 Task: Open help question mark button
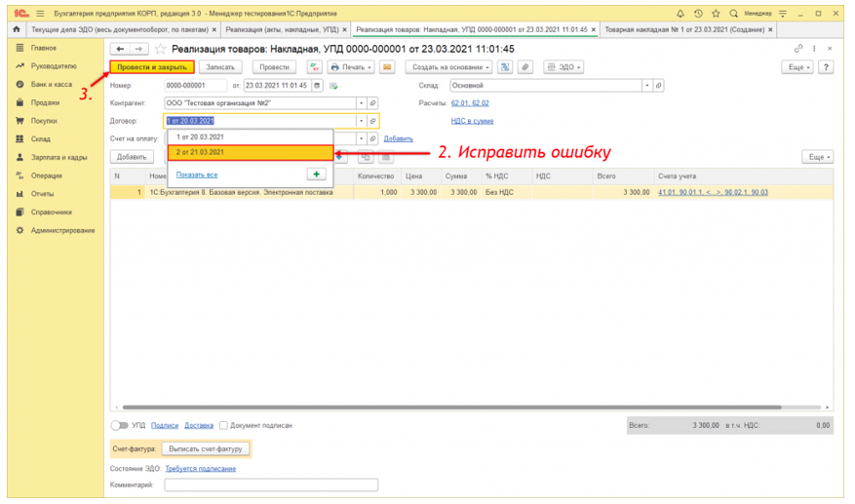(826, 67)
